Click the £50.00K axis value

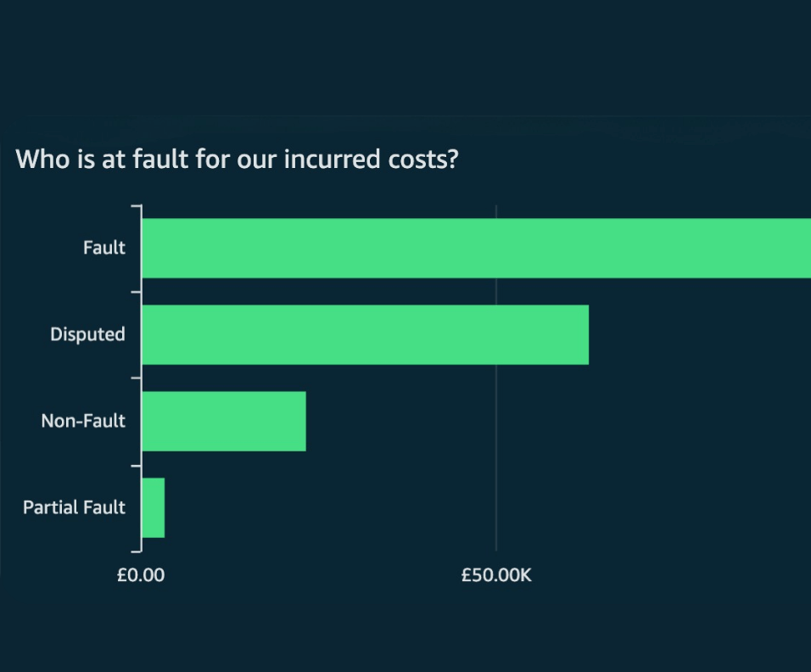click(496, 575)
